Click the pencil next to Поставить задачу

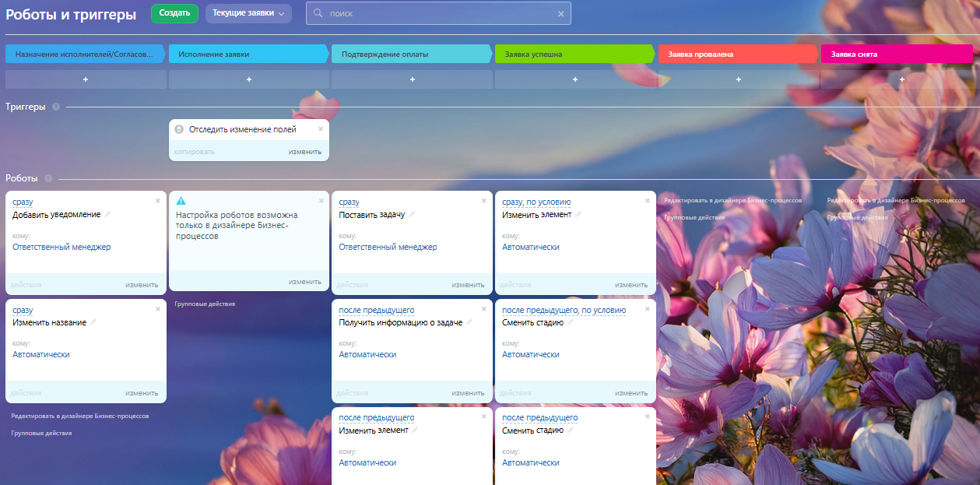[x=412, y=214]
